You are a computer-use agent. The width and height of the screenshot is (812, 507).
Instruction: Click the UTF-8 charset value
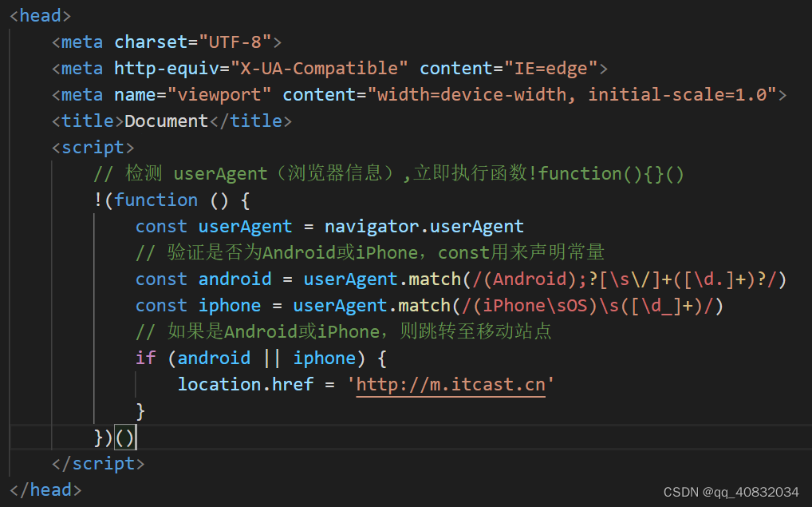(235, 42)
